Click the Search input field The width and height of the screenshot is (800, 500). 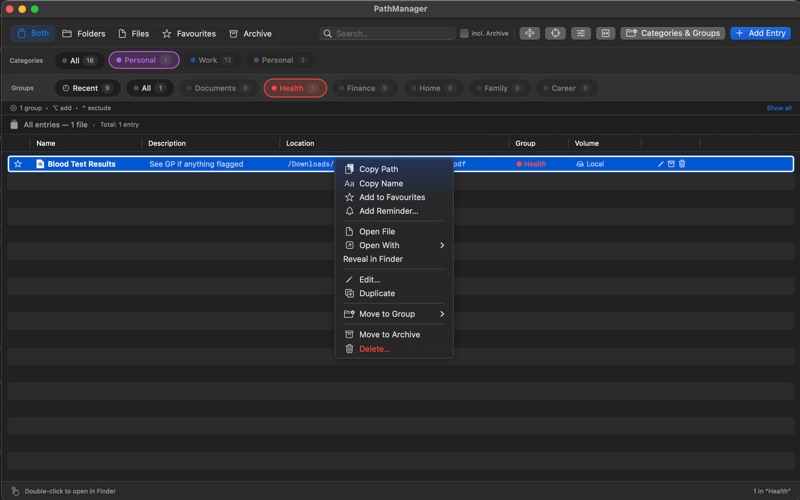click(x=388, y=34)
